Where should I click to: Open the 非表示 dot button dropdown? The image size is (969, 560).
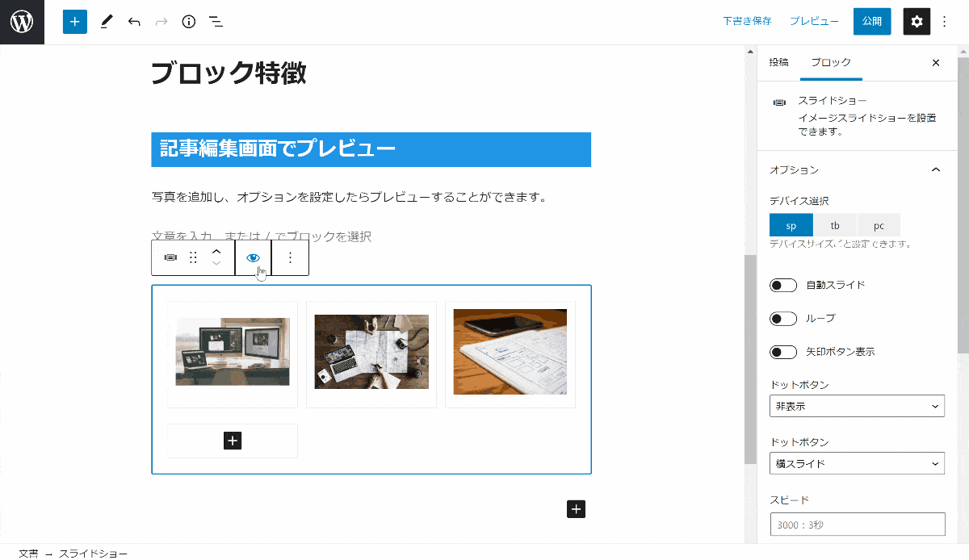coord(857,406)
